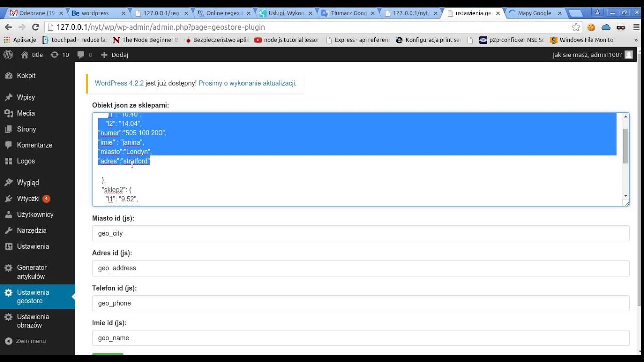644x362 pixels.
Task: Open the Windows File Monitor bookmark
Action: click(x=583, y=40)
